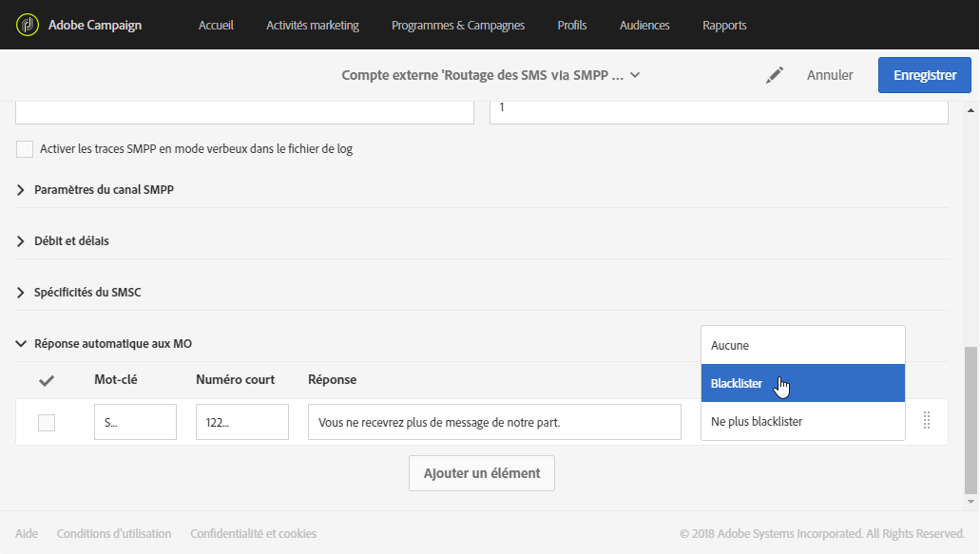Click Ajouter un élément button
Viewport: 980px width, 554px height.
481,473
